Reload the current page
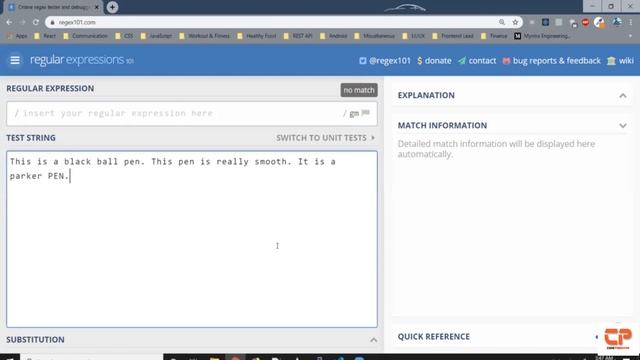The image size is (640, 360). tap(36, 22)
